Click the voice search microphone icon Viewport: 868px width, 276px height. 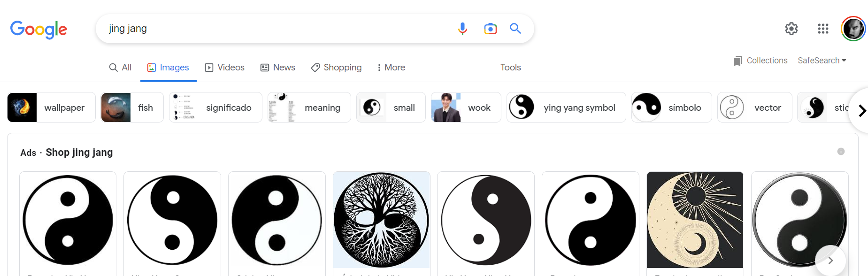click(x=462, y=29)
